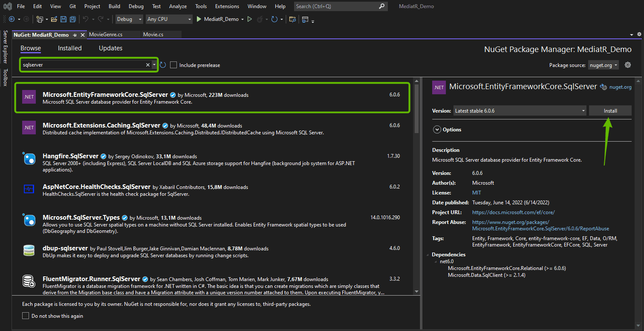Click the Visual Studio logo icon
Image resolution: width=644 pixels, height=331 pixels.
[x=7, y=6]
